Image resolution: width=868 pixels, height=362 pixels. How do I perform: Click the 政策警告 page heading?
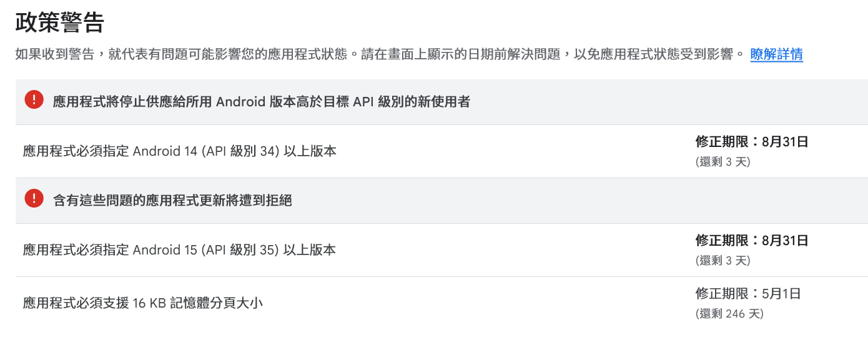[x=59, y=23]
